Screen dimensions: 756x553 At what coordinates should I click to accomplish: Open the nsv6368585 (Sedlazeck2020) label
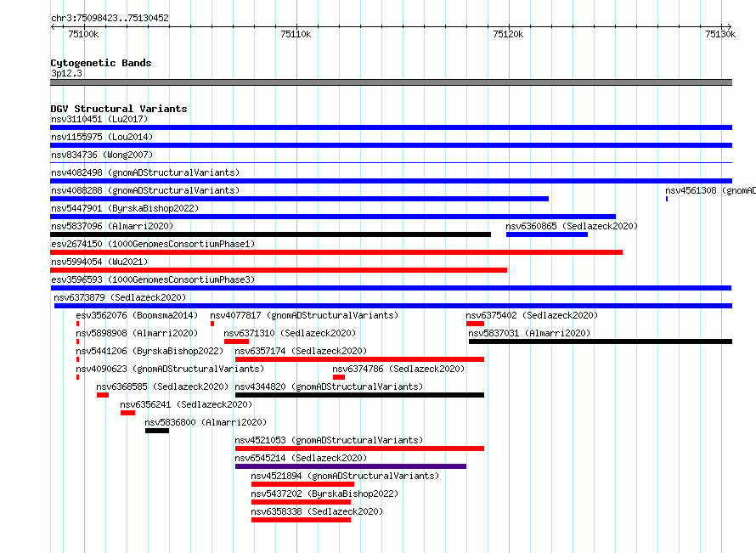pos(162,387)
